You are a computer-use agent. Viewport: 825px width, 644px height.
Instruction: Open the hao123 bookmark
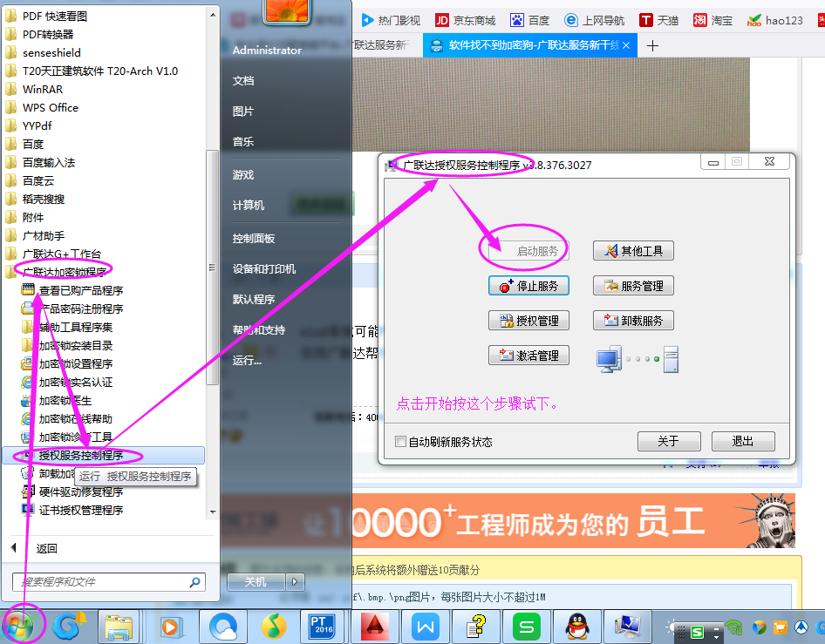[775, 21]
